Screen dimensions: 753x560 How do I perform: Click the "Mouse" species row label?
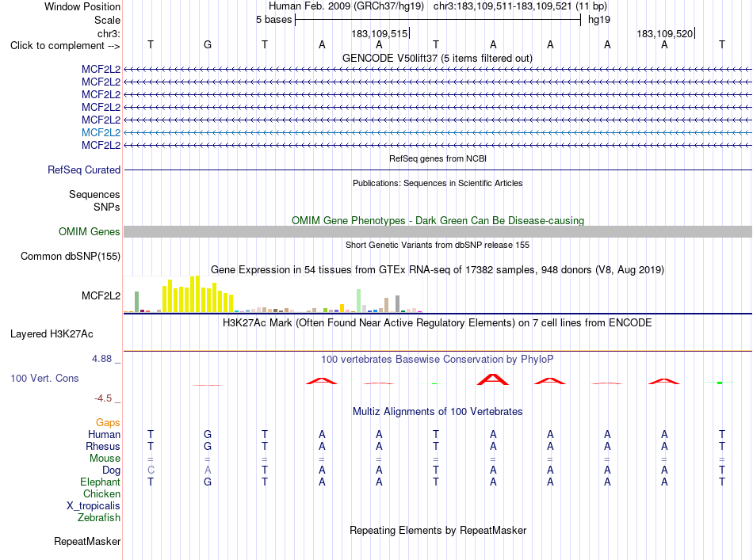105,459
